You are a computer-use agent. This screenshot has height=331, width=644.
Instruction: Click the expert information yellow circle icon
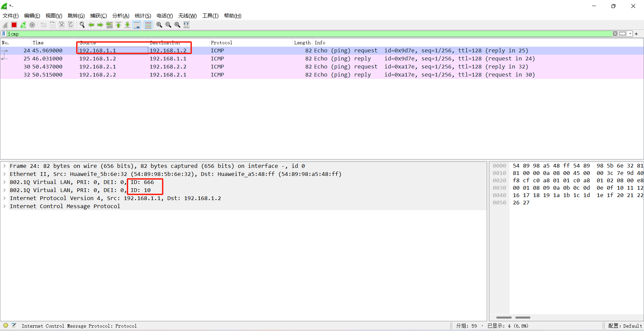tap(6, 325)
